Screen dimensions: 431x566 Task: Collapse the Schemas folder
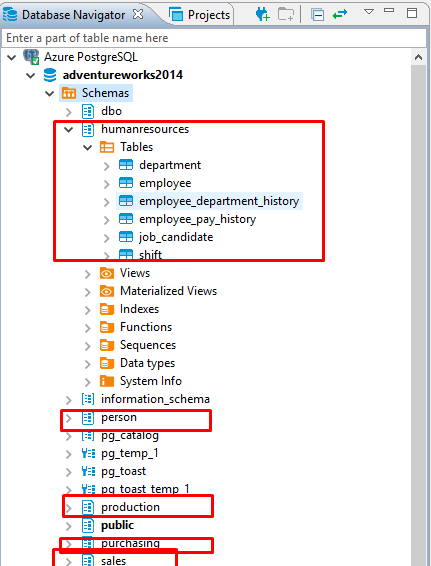50,93
